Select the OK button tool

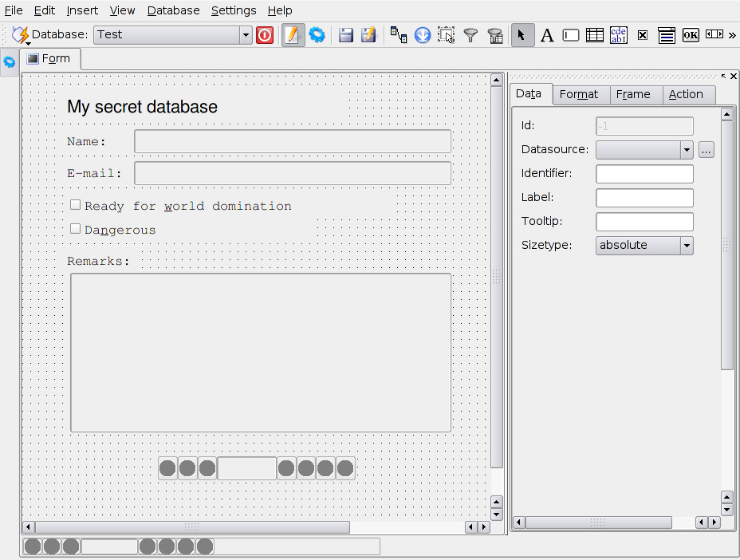pos(691,35)
